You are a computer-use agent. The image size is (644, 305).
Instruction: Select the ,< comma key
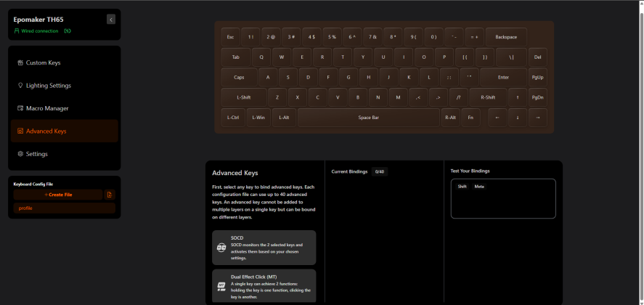pos(418,97)
